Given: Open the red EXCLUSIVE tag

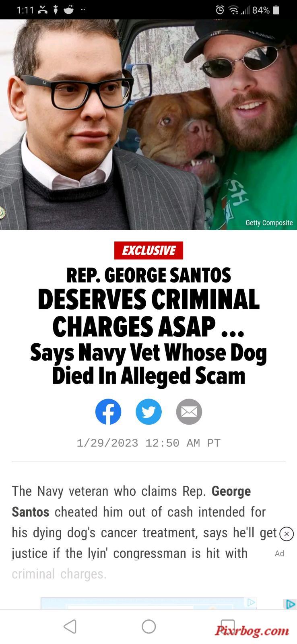Looking at the screenshot, I should (x=148, y=250).
